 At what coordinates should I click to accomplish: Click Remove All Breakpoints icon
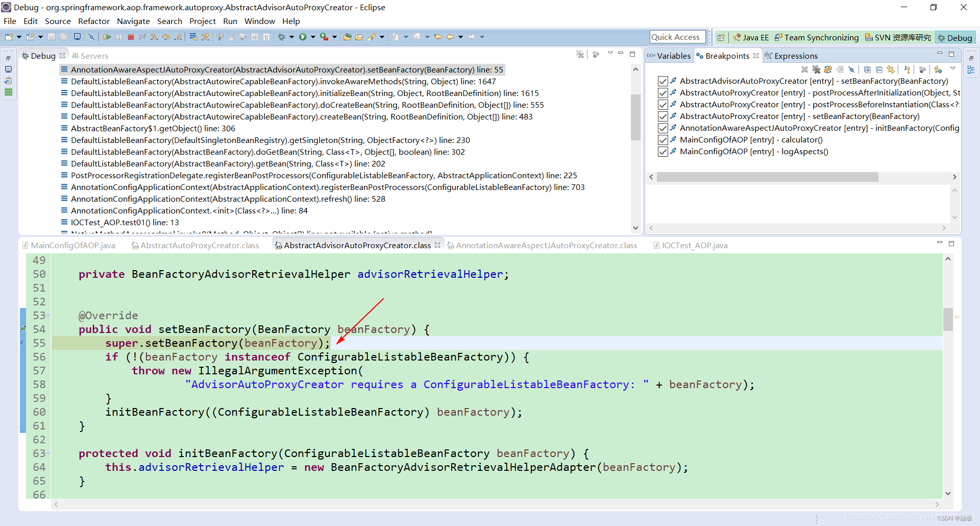point(816,69)
